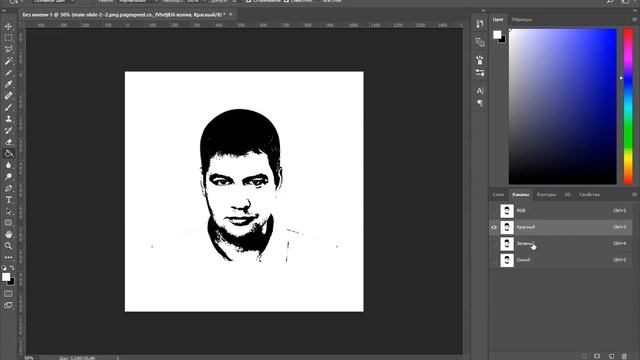
Task: Show the Синий channel visibility
Action: pyautogui.click(x=494, y=260)
